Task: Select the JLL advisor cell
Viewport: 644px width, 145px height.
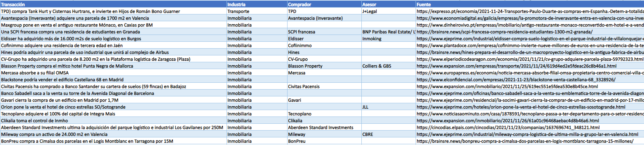Action: point(389,107)
